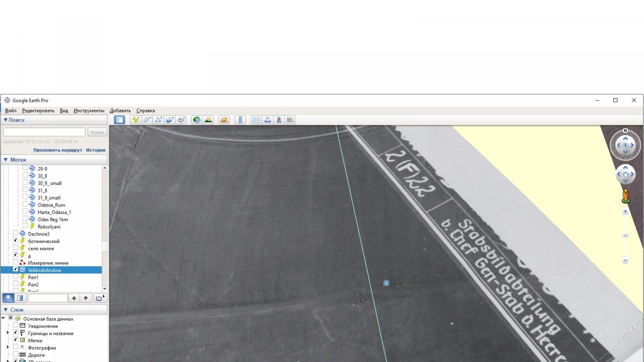Open the ruler measurement tool
Screen dimensions: 644x362
coord(240,120)
